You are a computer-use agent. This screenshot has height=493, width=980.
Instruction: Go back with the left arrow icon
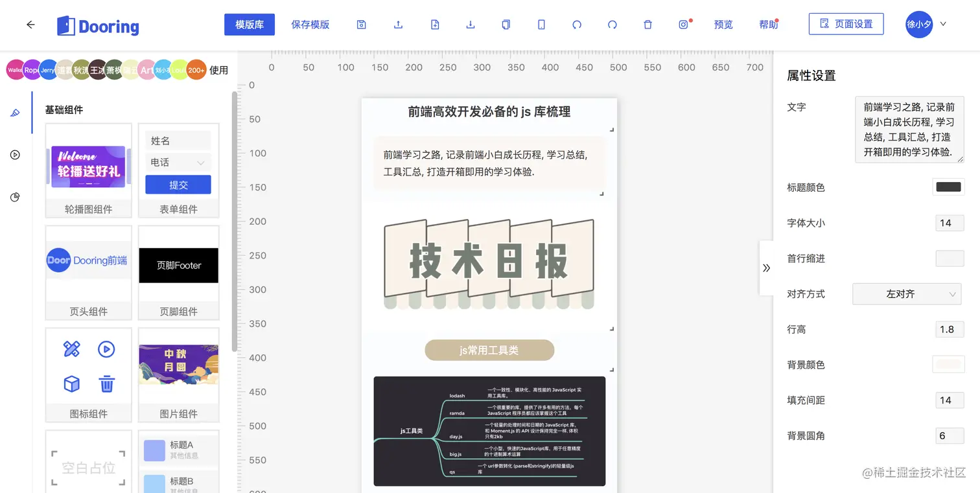(x=30, y=25)
